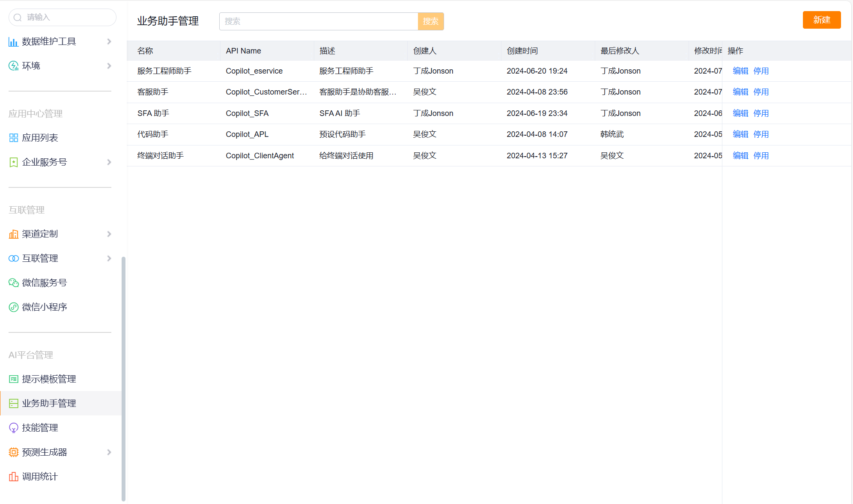Click the 搜索 search button
This screenshot has height=504, width=853.
tap(430, 21)
